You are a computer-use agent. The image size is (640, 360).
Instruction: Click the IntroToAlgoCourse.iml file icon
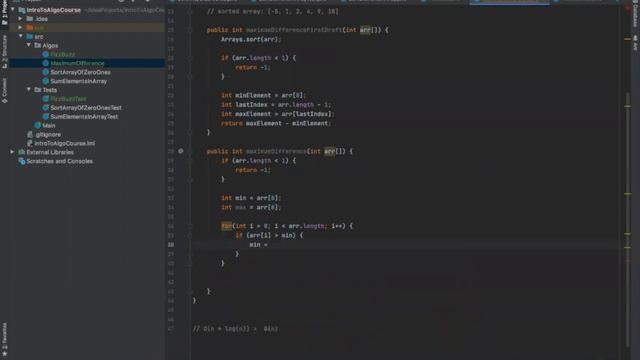[x=30, y=143]
